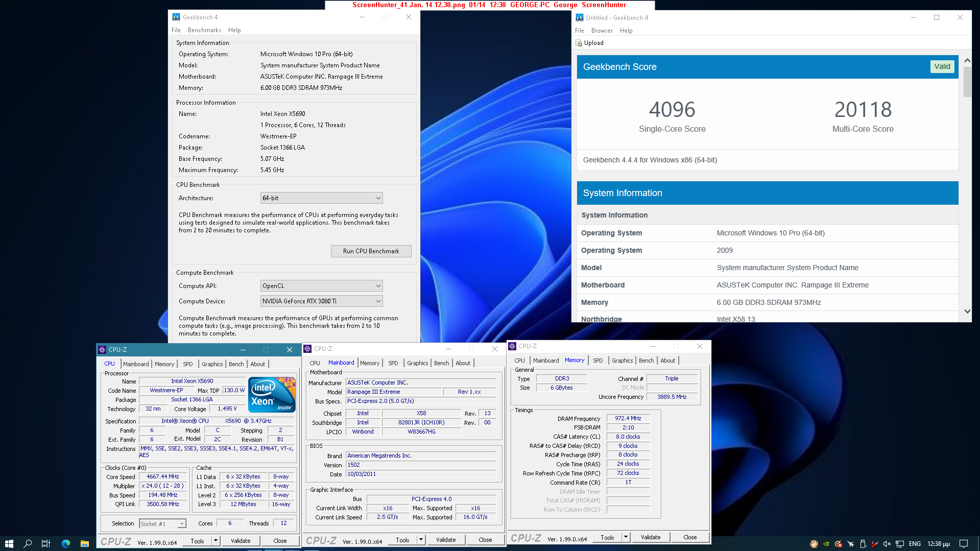Open NVIDIA tray icon

[x=826, y=544]
